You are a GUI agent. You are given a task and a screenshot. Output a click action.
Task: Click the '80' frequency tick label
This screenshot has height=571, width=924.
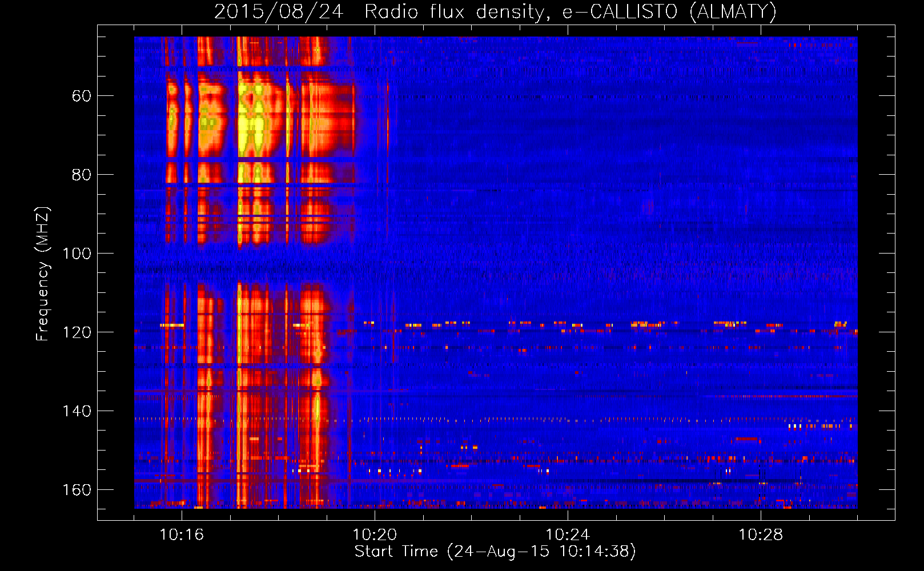coord(82,175)
